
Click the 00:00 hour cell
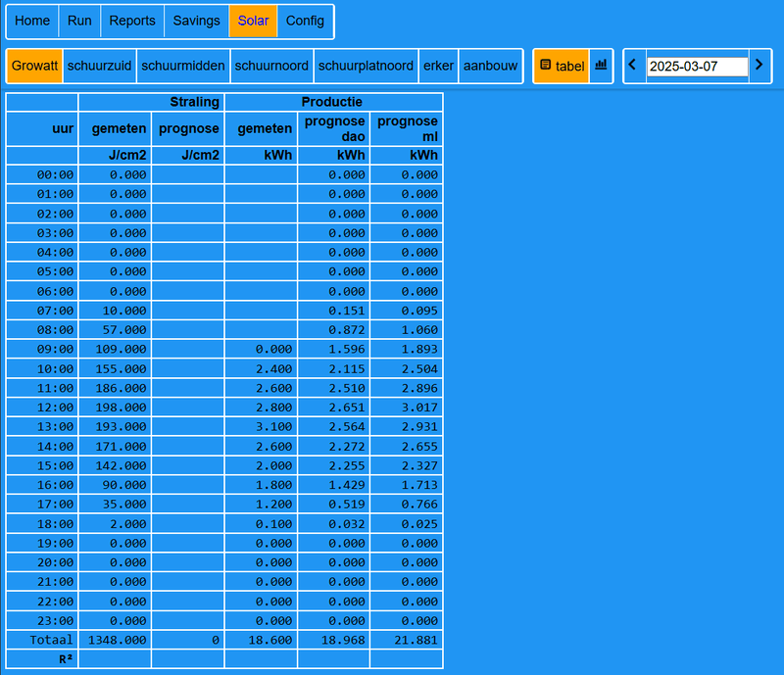coord(42,174)
